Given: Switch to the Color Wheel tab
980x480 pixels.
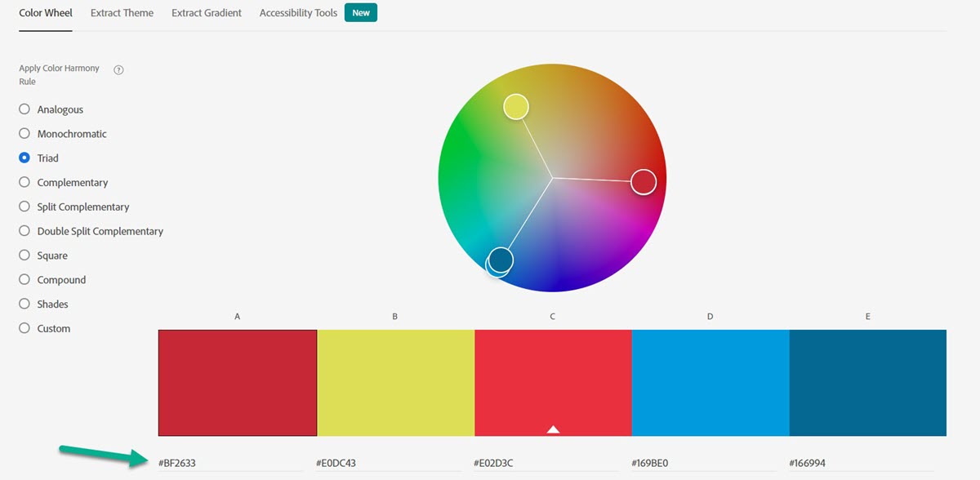Looking at the screenshot, I should coord(46,13).
